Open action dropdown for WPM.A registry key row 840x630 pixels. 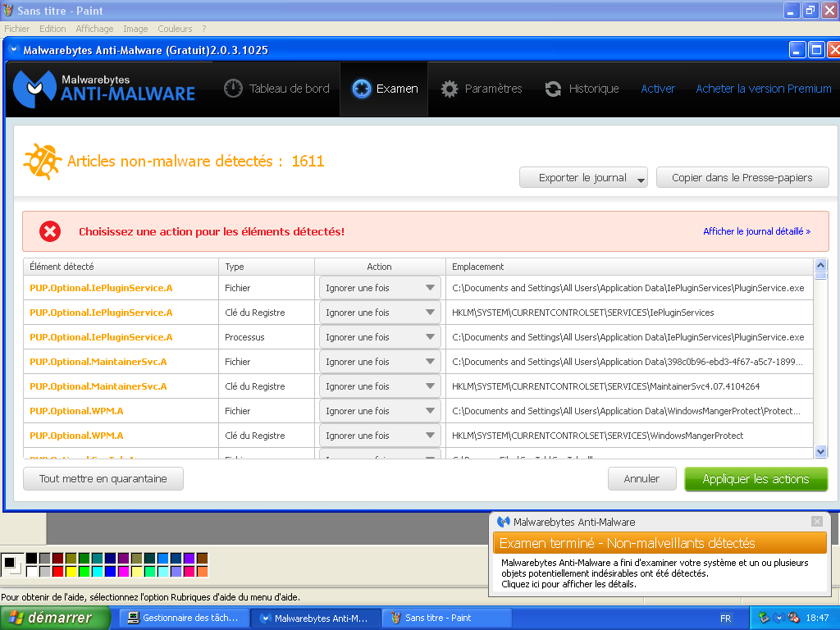(380, 436)
